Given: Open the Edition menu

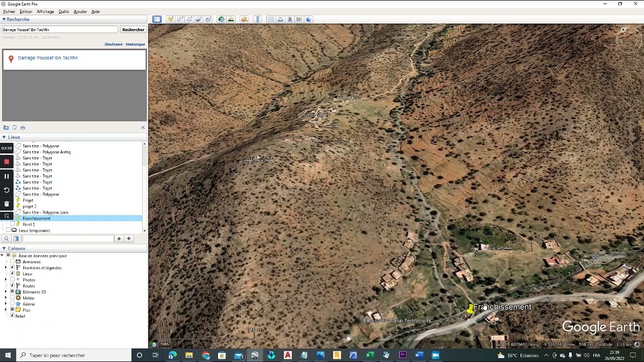Looking at the screenshot, I should point(26,12).
